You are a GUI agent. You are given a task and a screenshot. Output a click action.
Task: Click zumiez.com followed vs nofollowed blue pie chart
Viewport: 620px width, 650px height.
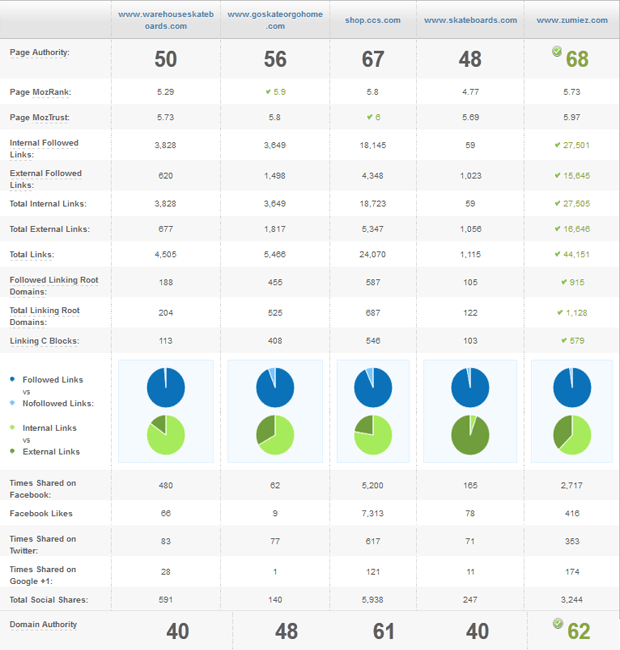[572, 388]
